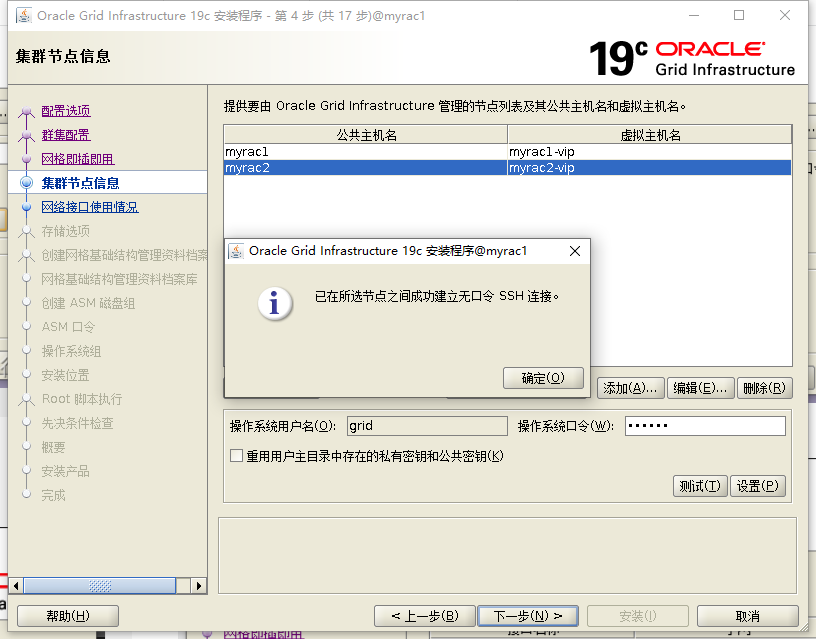Click the 安装产品 step
The width and height of the screenshot is (816, 639).
point(65,471)
